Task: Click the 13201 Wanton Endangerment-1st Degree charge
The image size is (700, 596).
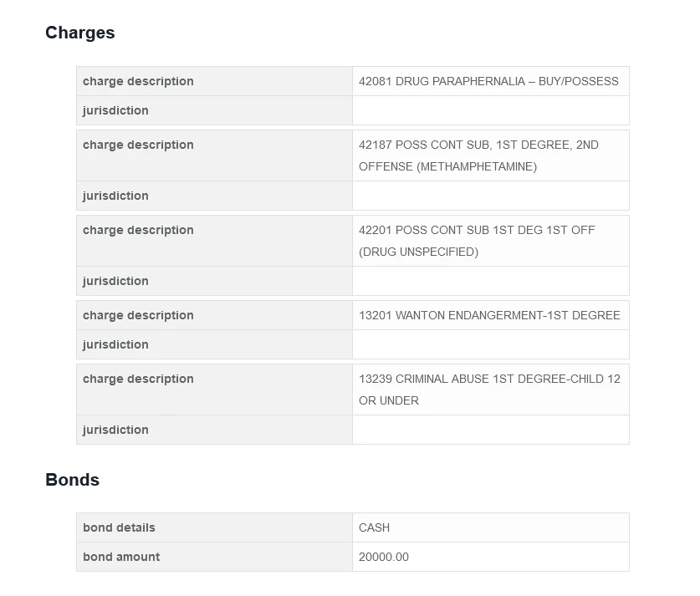Action: (x=489, y=315)
